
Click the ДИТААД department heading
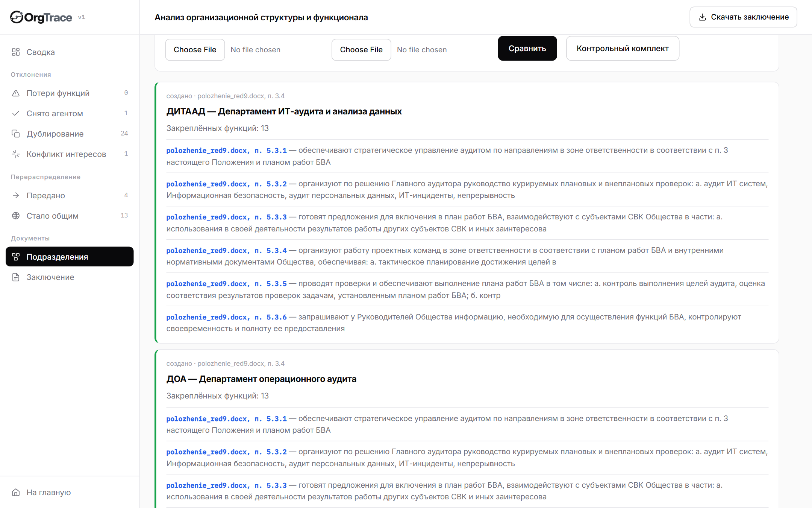(284, 111)
